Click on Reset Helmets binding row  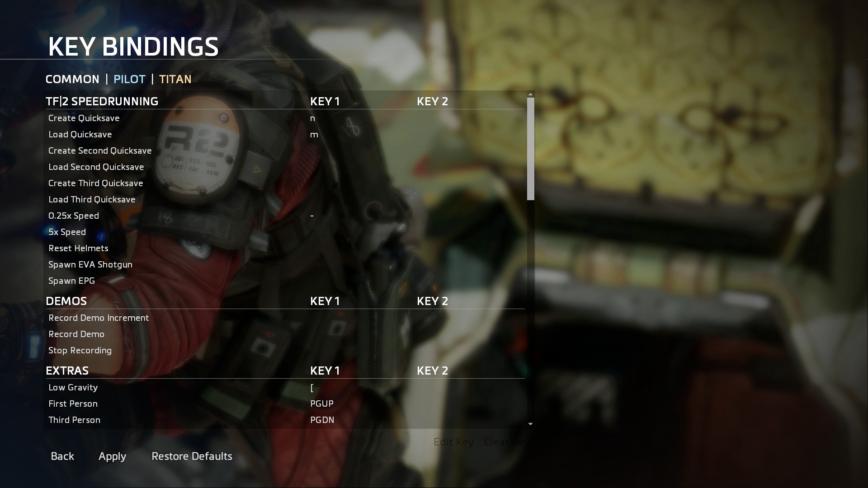pyautogui.click(x=285, y=248)
